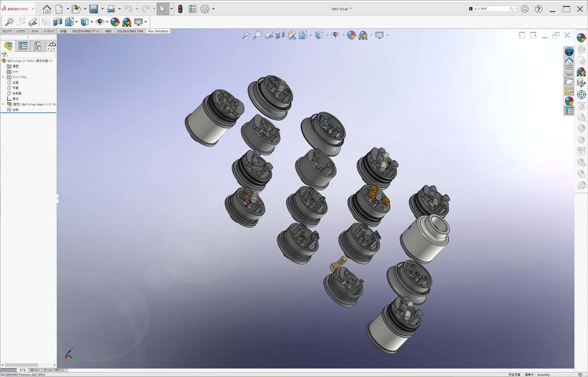588x377 pixels.
Task: Click the command search input field
Action: tap(491, 9)
